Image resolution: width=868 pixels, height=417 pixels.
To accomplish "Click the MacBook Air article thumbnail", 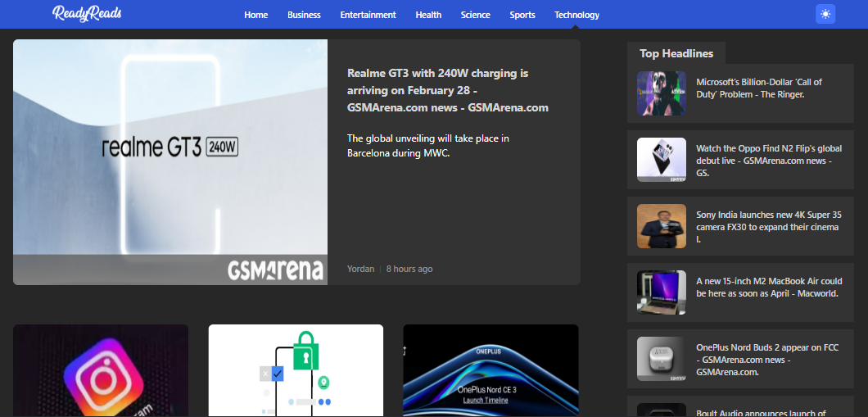I will 662,292.
